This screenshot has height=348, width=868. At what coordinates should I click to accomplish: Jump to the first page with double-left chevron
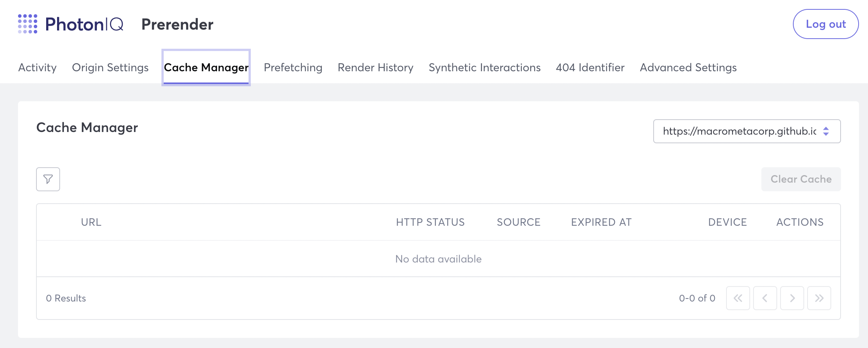pyautogui.click(x=738, y=298)
